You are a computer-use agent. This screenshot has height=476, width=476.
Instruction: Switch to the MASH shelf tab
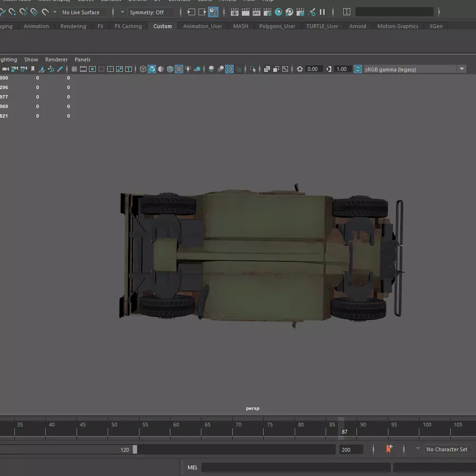(x=240, y=26)
